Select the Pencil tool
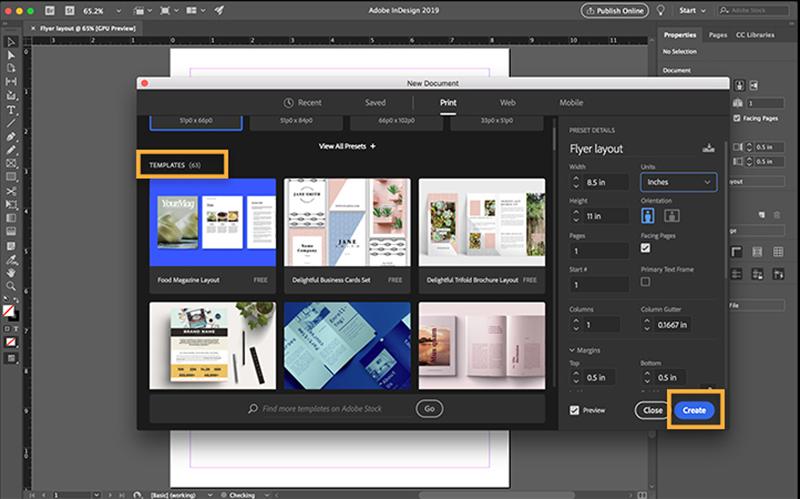Screen dimensions: 800x499 click(11, 150)
